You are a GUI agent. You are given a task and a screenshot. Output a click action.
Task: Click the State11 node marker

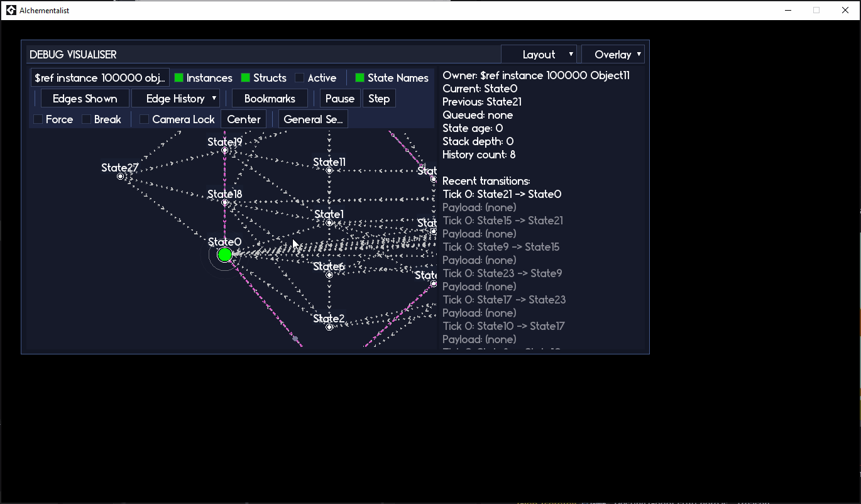pos(329,171)
